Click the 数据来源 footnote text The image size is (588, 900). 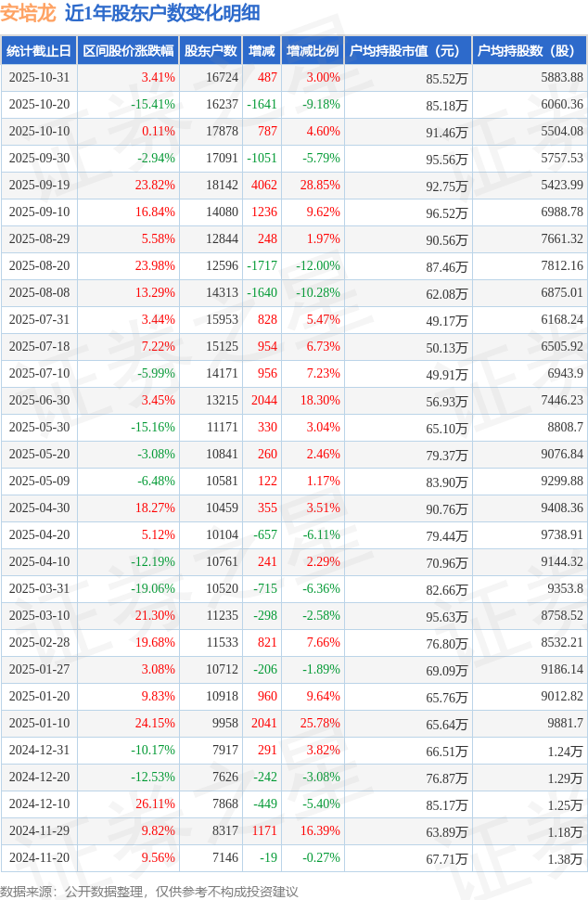click(x=149, y=892)
